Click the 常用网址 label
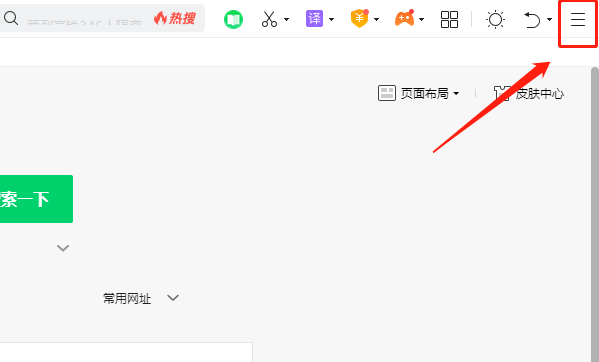Viewport: 599px width, 362px height. click(127, 298)
